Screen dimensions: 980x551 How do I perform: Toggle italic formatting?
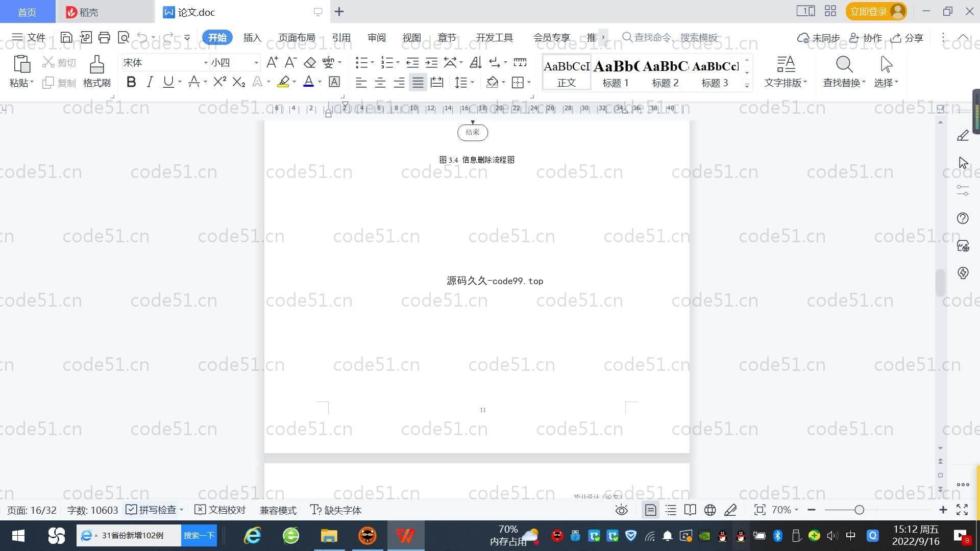150,82
